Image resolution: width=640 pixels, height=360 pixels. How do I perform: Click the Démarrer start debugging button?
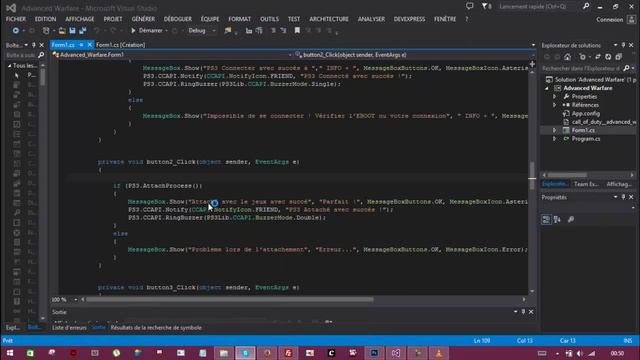[x=146, y=31]
